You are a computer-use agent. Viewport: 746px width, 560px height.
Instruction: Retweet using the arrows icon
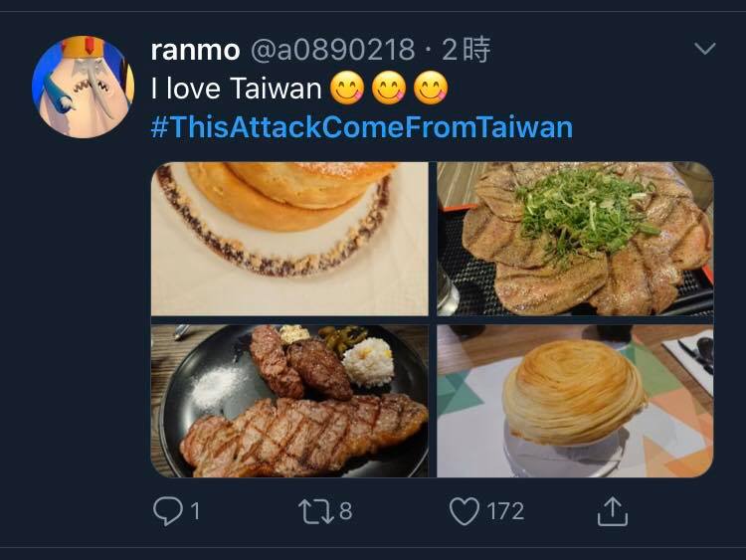click(316, 511)
